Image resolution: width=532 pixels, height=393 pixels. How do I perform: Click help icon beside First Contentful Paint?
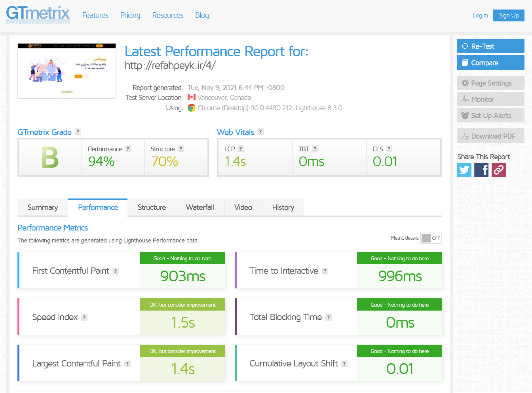point(116,271)
